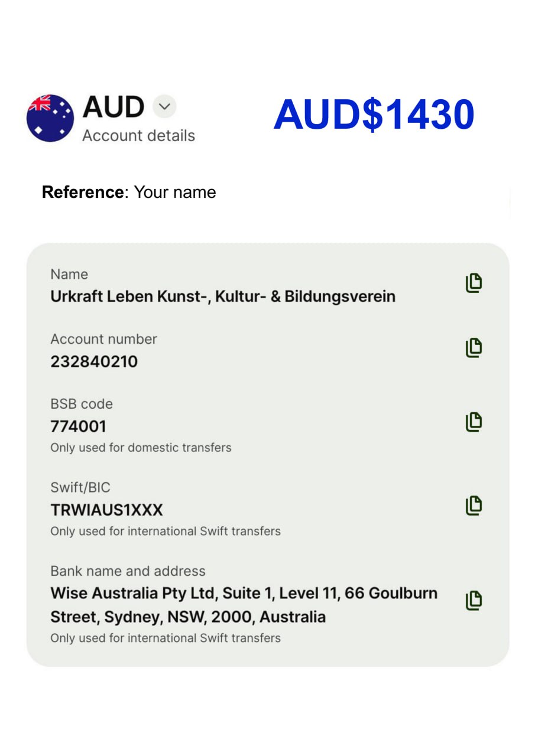Click the AUD$1430 amount text

pos(374,115)
